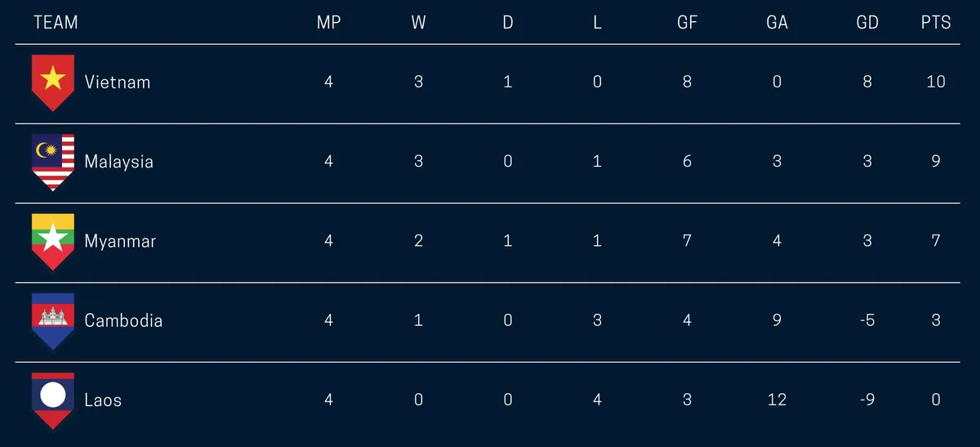Screen dimensions: 980x447
Task: Click the Vietnam flag icon
Action: coord(53,83)
